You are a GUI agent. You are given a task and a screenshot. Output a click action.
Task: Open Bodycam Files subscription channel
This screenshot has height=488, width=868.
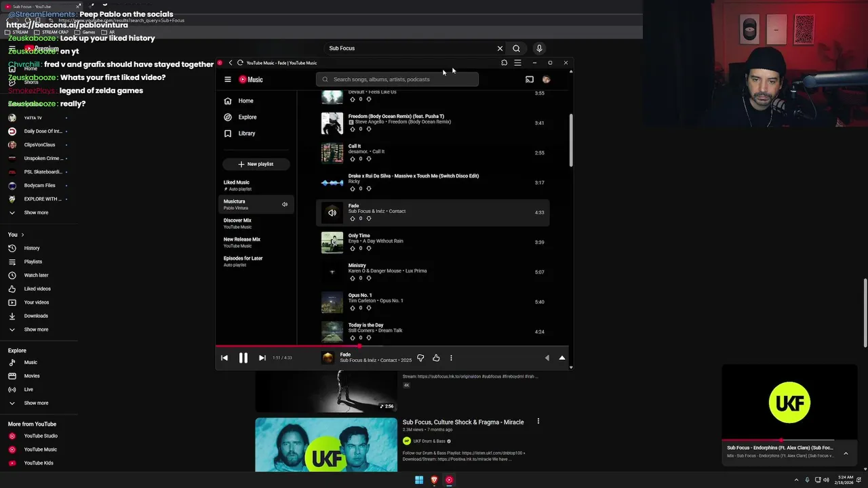(x=35, y=185)
